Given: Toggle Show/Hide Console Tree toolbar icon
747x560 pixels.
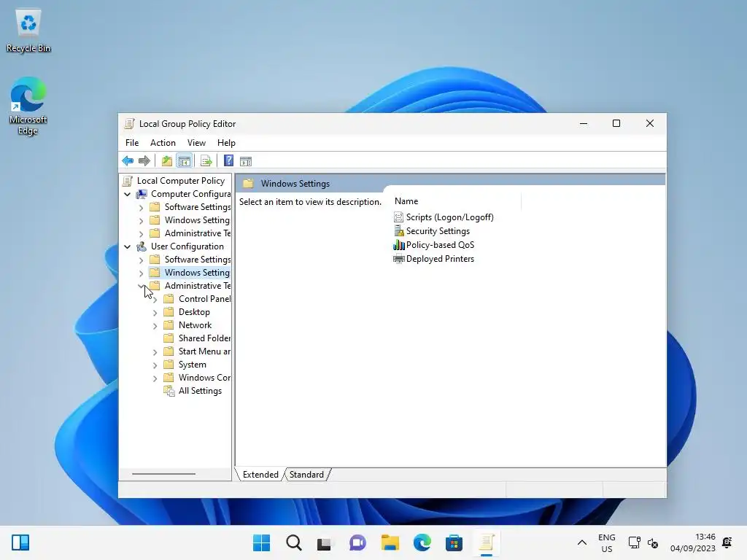Looking at the screenshot, I should [x=185, y=161].
